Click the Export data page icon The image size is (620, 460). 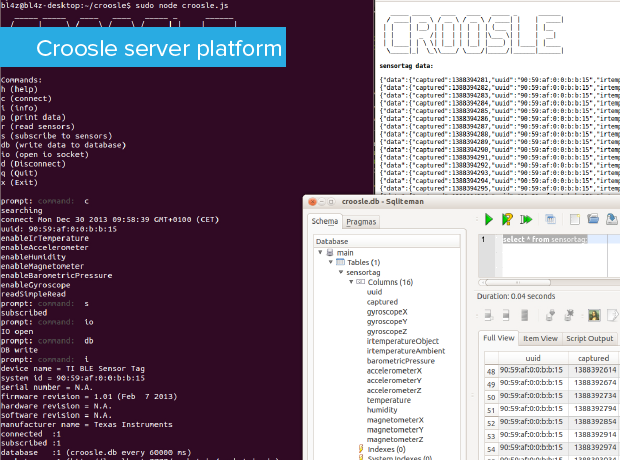point(612,315)
